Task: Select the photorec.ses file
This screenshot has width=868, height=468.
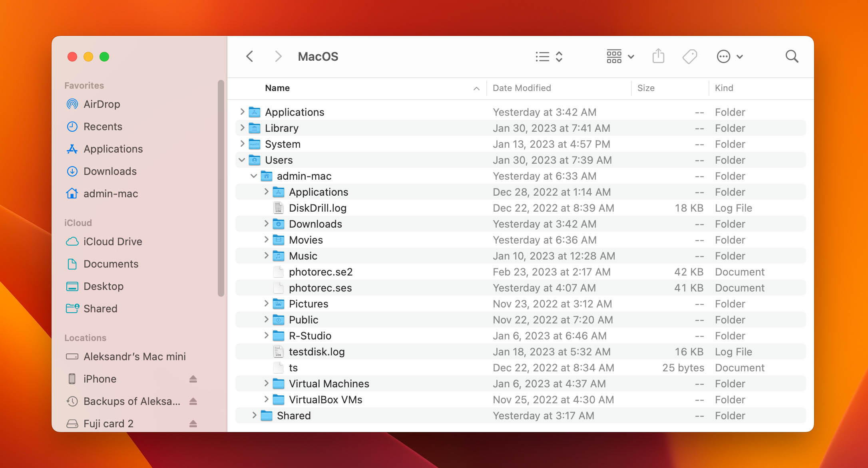Action: (520, 288)
